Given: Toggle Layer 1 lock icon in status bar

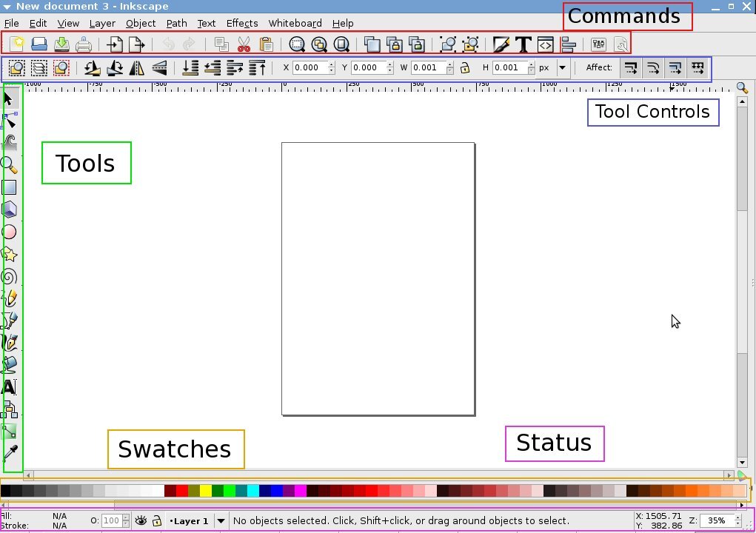Looking at the screenshot, I should click(157, 520).
